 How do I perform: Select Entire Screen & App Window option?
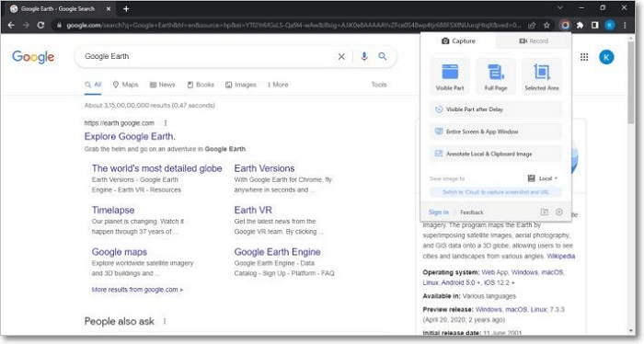point(496,132)
